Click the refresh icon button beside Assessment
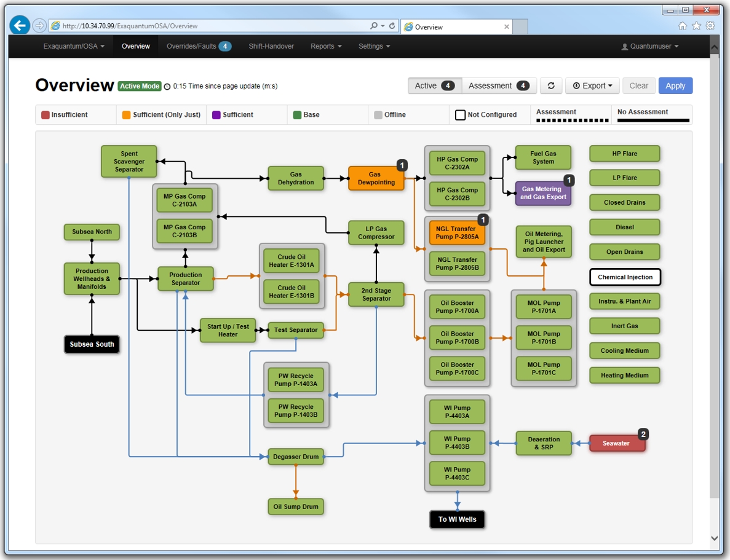This screenshot has width=730, height=560. (x=551, y=86)
